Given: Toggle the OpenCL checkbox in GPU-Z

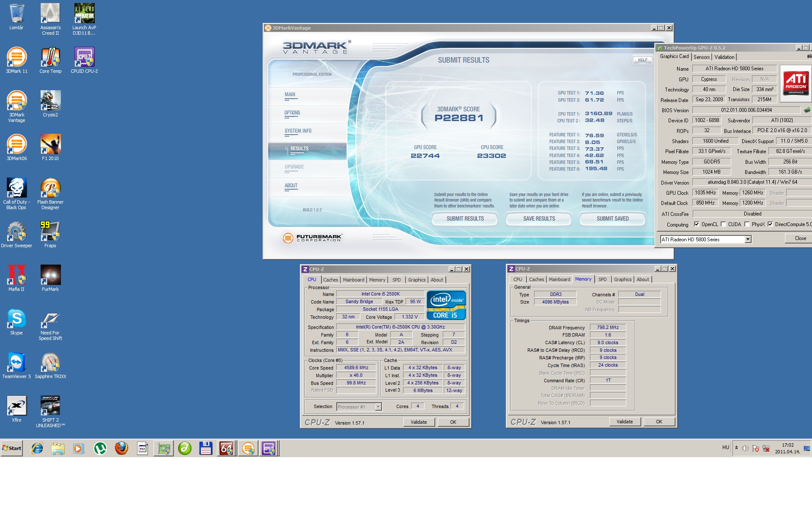Looking at the screenshot, I should (x=697, y=224).
